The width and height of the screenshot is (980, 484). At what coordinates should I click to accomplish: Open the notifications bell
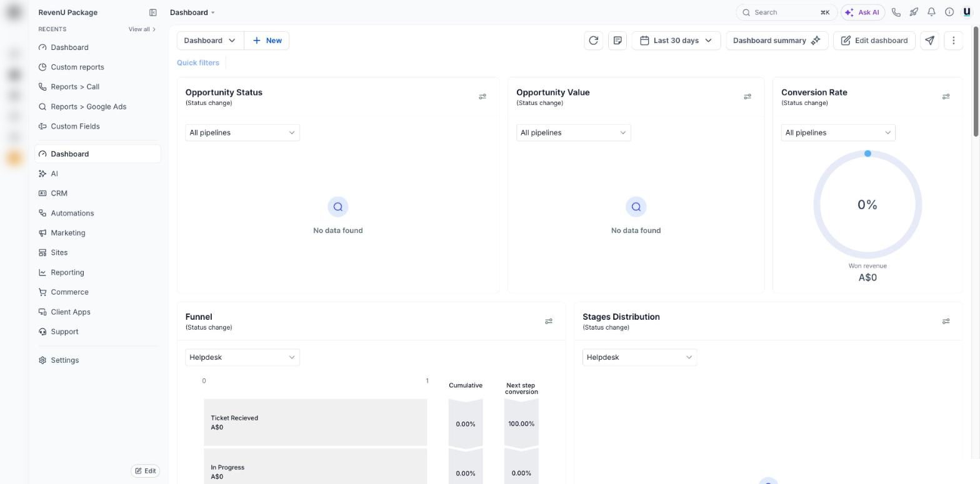(x=932, y=12)
